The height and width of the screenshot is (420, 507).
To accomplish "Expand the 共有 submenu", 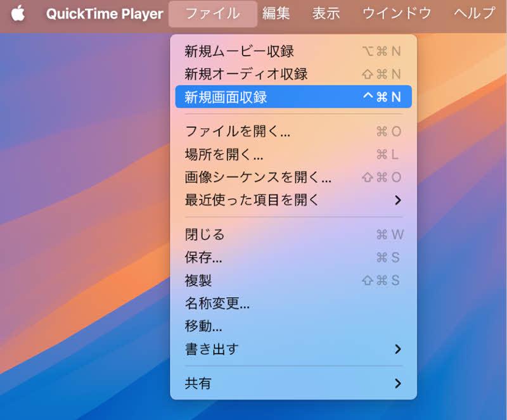I will pos(293,383).
